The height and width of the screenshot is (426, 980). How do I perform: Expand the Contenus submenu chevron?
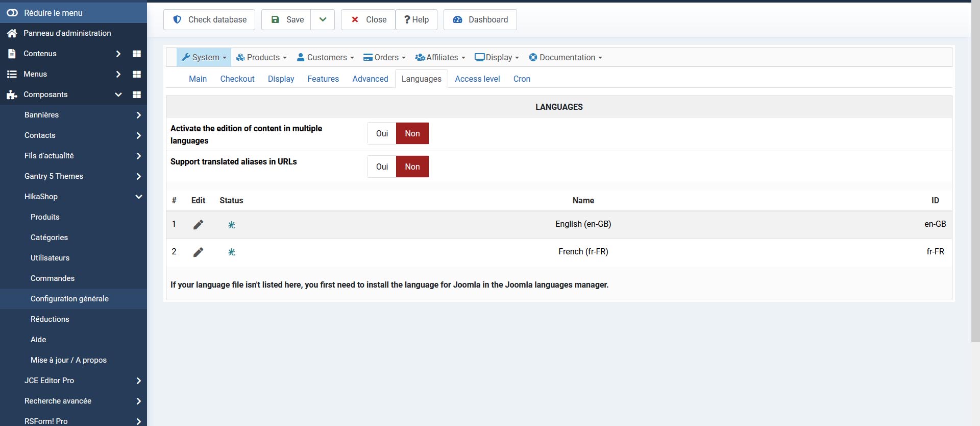tap(118, 54)
